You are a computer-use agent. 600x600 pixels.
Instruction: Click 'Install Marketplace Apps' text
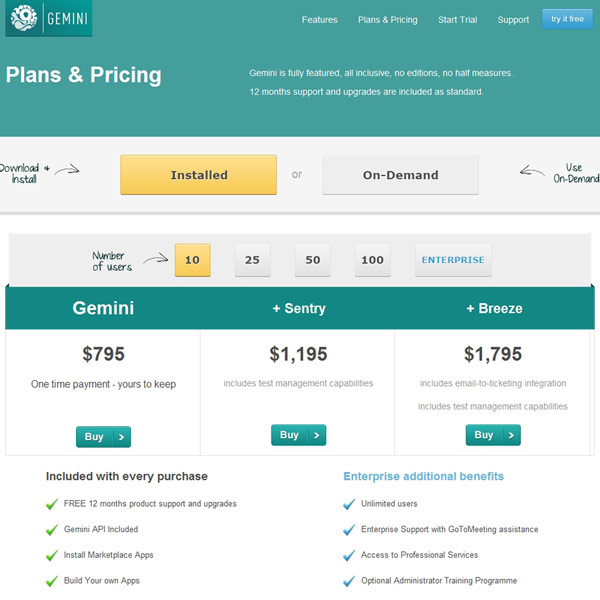[x=108, y=555]
